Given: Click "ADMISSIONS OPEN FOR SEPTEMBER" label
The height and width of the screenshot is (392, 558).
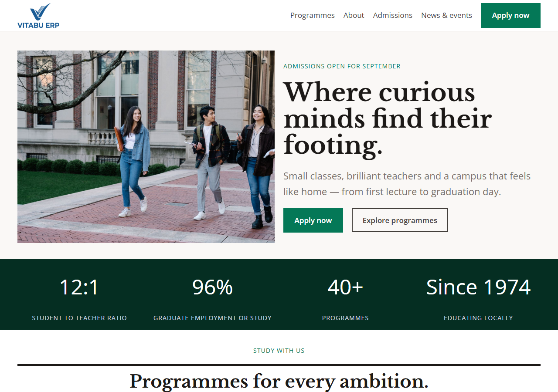Looking at the screenshot, I should click(342, 66).
